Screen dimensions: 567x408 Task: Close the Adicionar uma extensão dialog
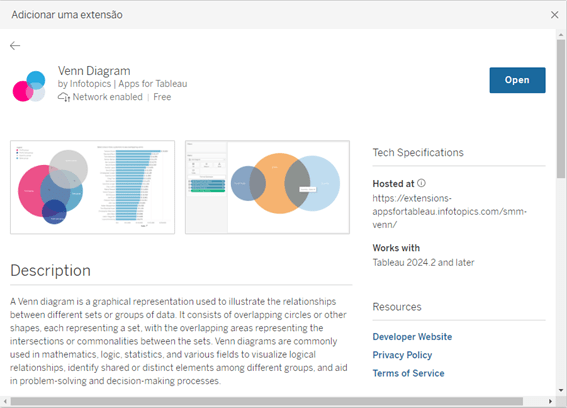tap(554, 15)
